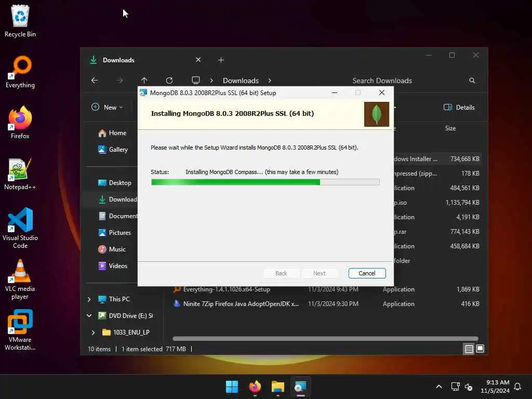Screen dimensions: 532x399
Task: Expand the This PC tree node
Action: 89,299
